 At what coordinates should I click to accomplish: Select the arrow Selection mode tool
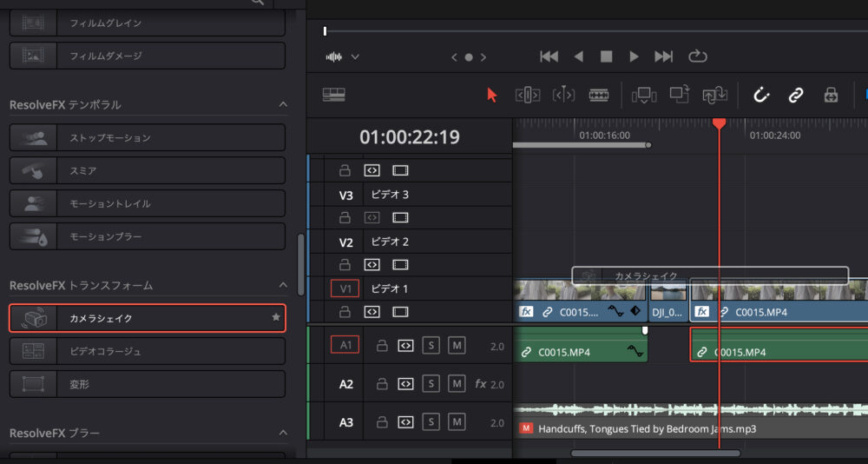tap(492, 95)
